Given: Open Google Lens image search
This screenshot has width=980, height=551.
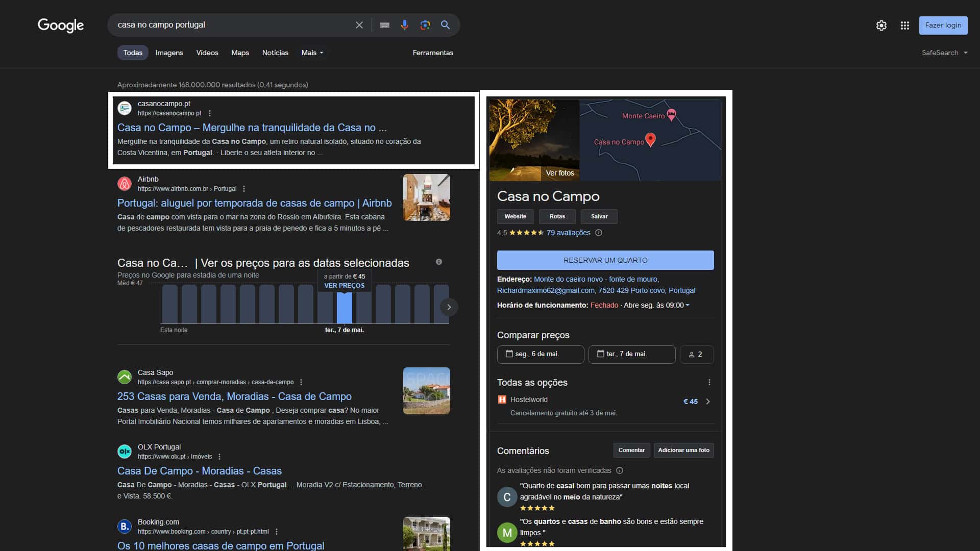Looking at the screenshot, I should point(425,25).
